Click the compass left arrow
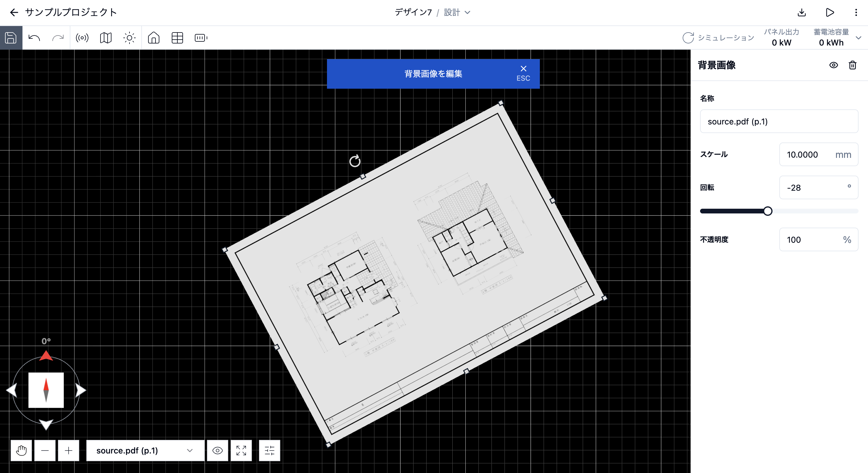This screenshot has width=868, height=473. [12, 390]
